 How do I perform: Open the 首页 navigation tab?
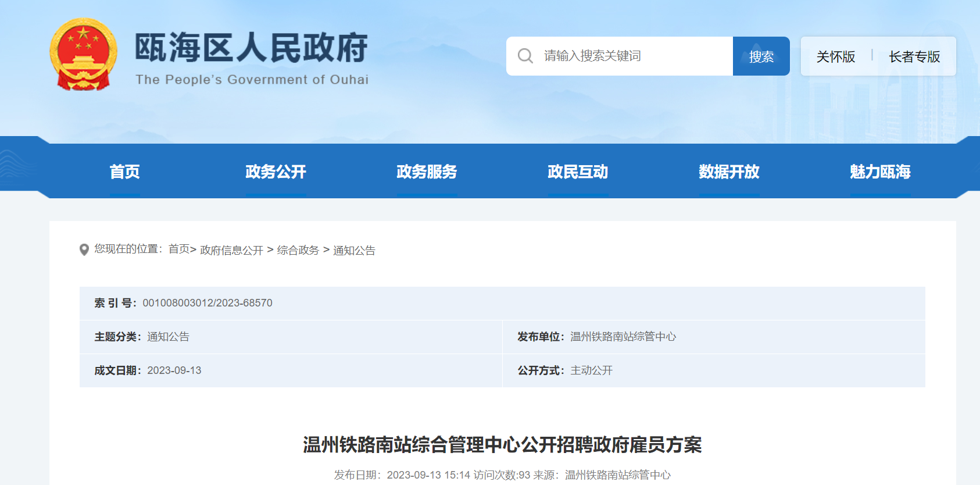pyautogui.click(x=125, y=172)
